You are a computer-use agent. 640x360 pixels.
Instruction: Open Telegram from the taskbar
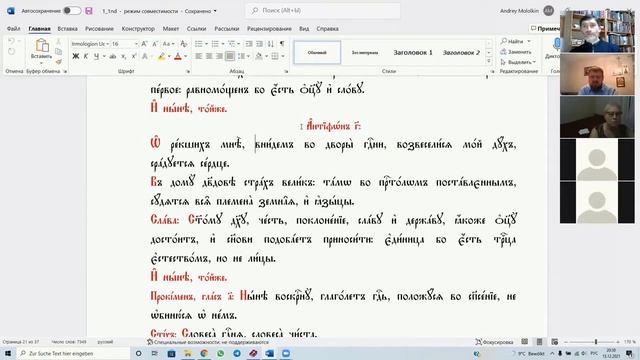[237, 353]
